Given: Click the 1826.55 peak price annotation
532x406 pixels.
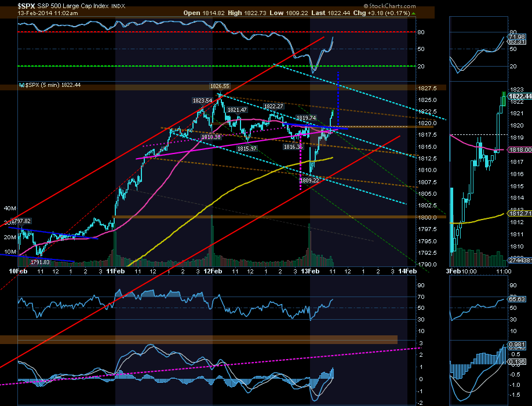Looking at the screenshot, I should click(220, 86).
